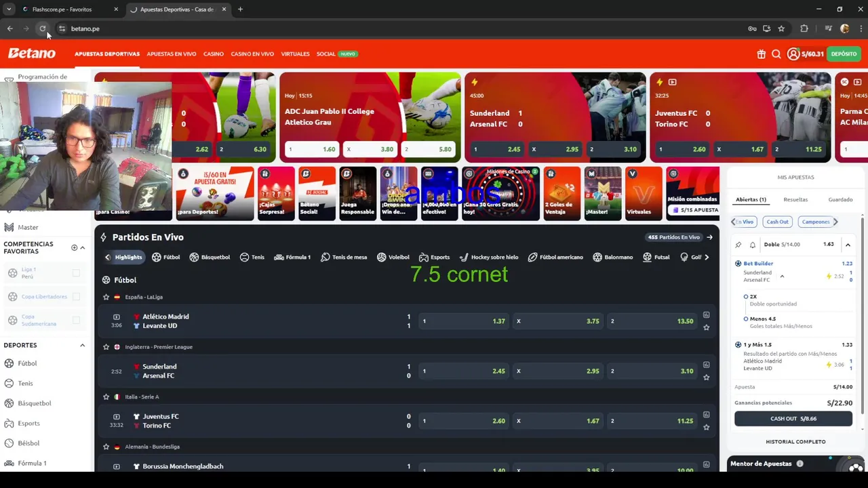Open the Mentor de Apuestas panel
Viewport: 868px width, 488px height.
tap(795, 464)
